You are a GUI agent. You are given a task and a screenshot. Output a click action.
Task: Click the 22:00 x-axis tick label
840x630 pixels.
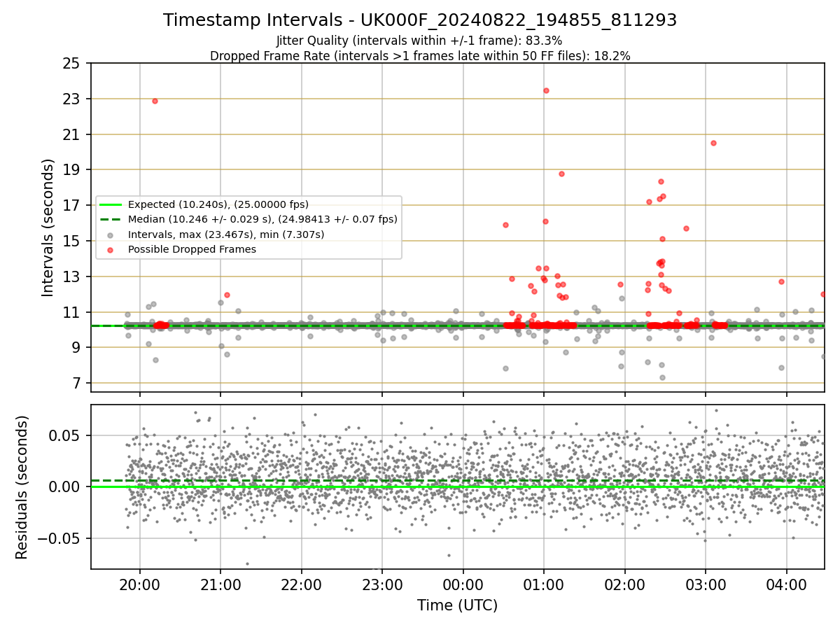pos(302,584)
